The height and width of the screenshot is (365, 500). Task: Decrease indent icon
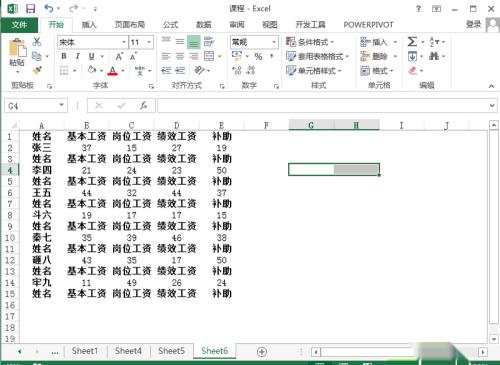click(x=166, y=70)
